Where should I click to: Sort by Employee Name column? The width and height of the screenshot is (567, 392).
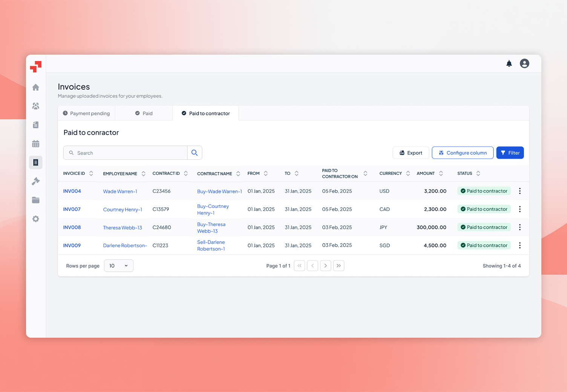click(143, 174)
